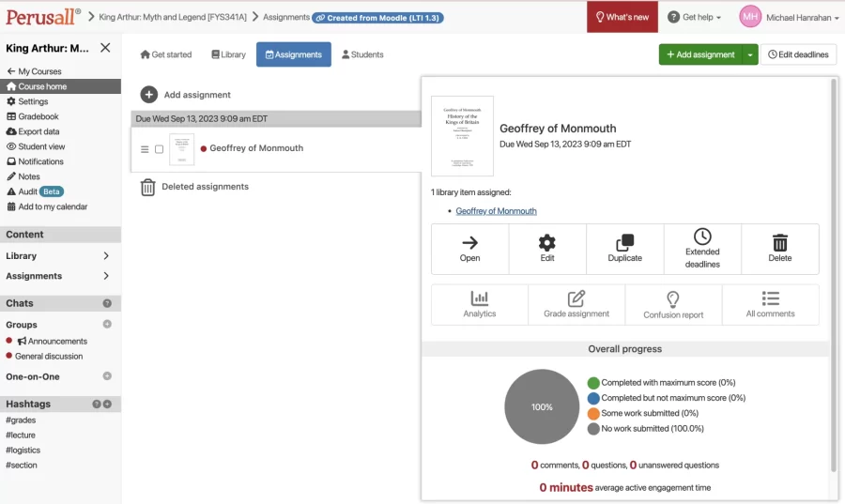Open Get help menu
Image resolution: width=845 pixels, height=504 pixels.
click(x=694, y=17)
